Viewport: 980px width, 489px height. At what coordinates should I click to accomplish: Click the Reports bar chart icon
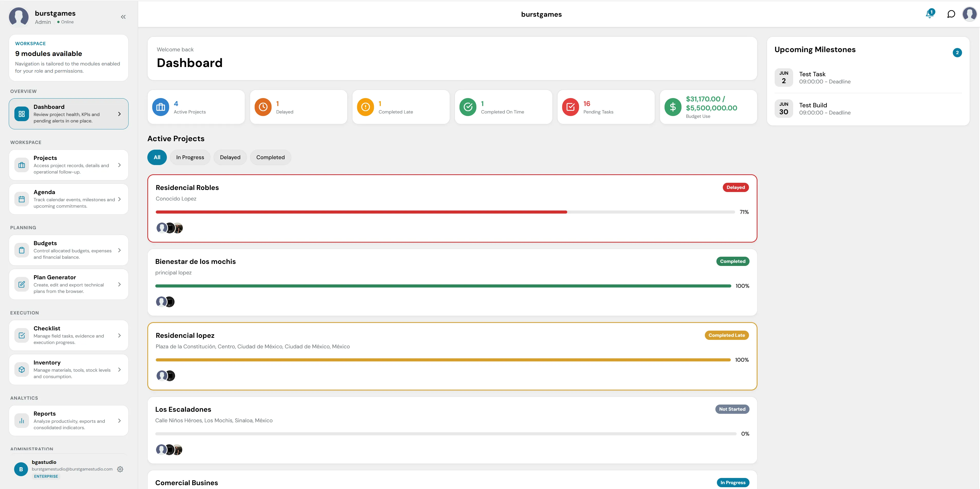22,420
